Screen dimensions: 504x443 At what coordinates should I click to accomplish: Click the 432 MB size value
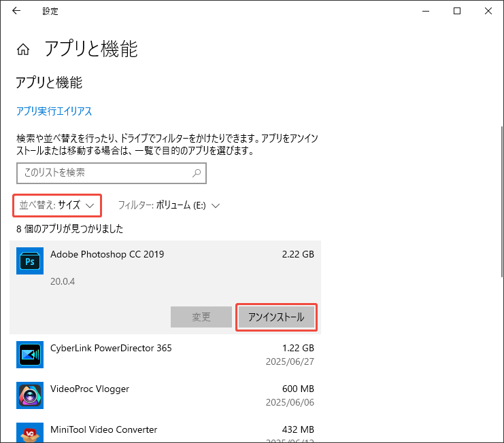298,429
